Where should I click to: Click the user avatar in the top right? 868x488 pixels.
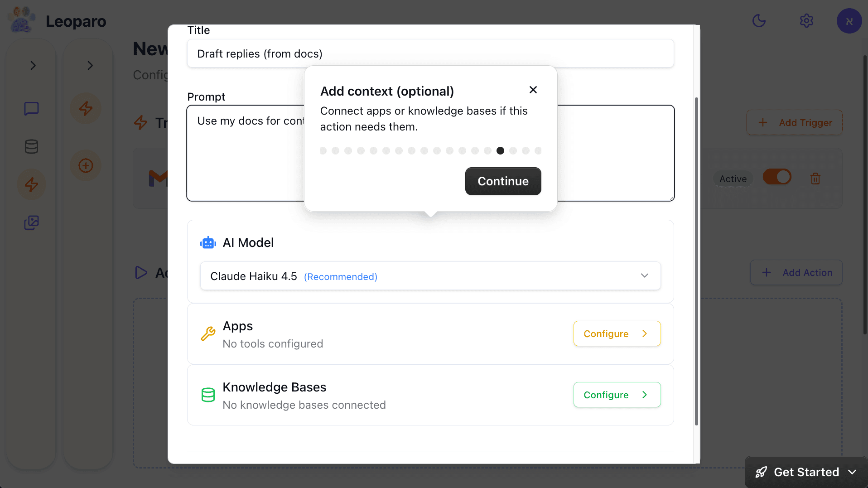(849, 21)
